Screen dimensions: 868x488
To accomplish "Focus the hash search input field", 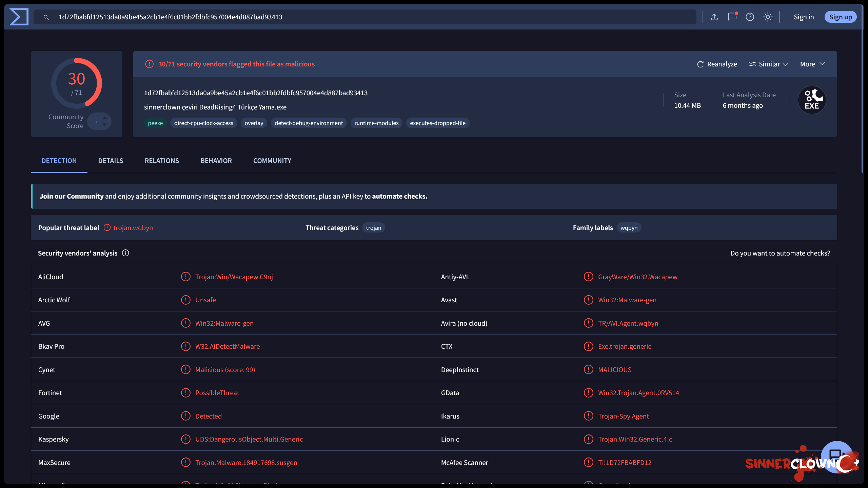I will [365, 17].
